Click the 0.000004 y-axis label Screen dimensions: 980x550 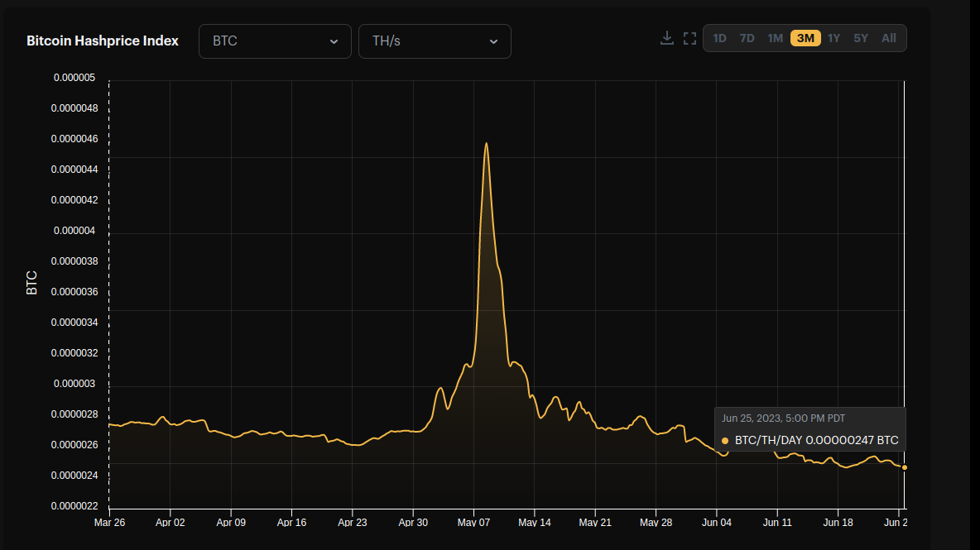click(x=74, y=231)
